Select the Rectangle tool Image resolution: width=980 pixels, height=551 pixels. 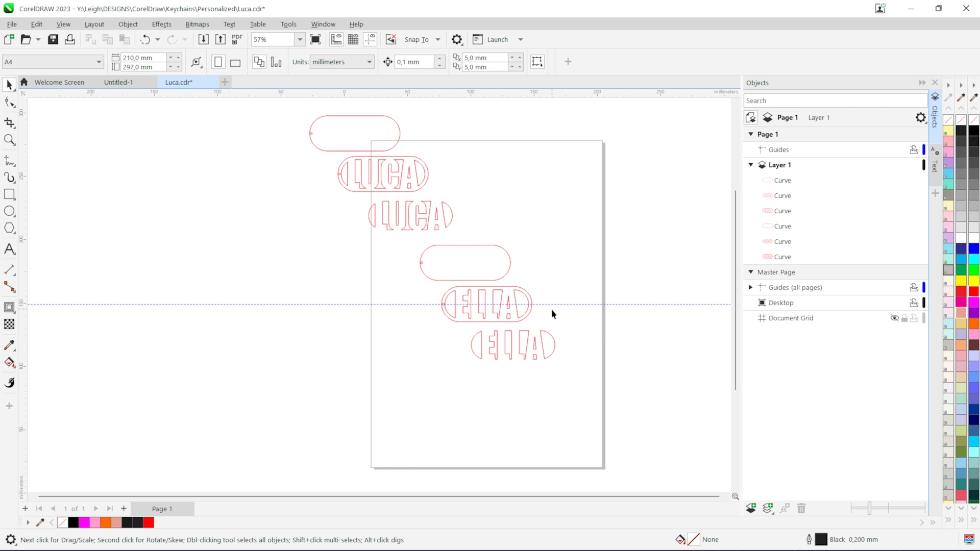(x=9, y=194)
